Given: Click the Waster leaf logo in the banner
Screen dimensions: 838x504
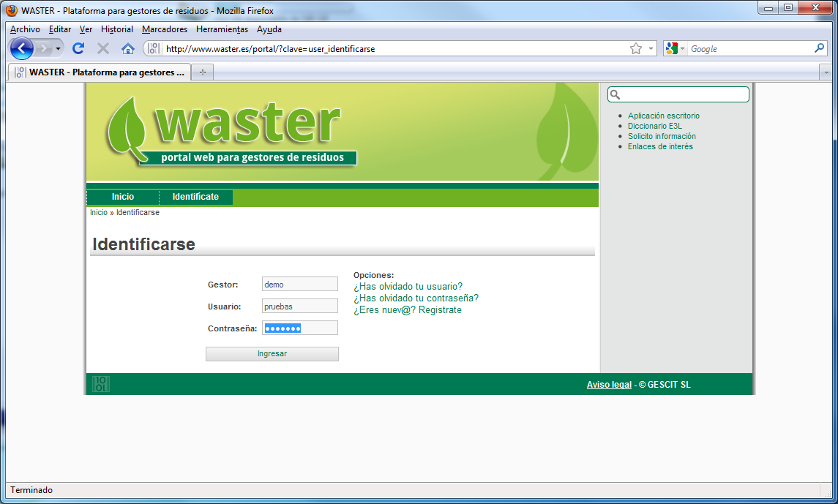Looking at the screenshot, I should [130, 129].
